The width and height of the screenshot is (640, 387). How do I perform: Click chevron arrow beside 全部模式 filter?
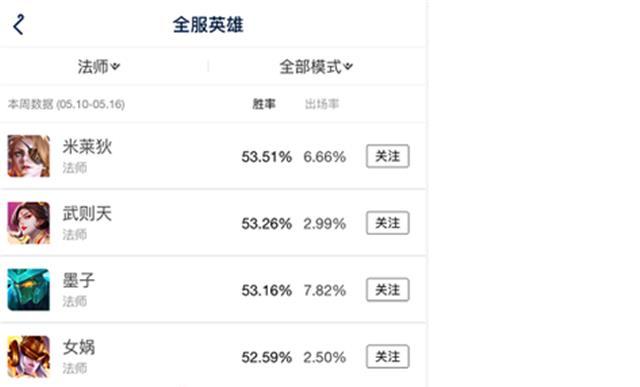[x=348, y=66]
